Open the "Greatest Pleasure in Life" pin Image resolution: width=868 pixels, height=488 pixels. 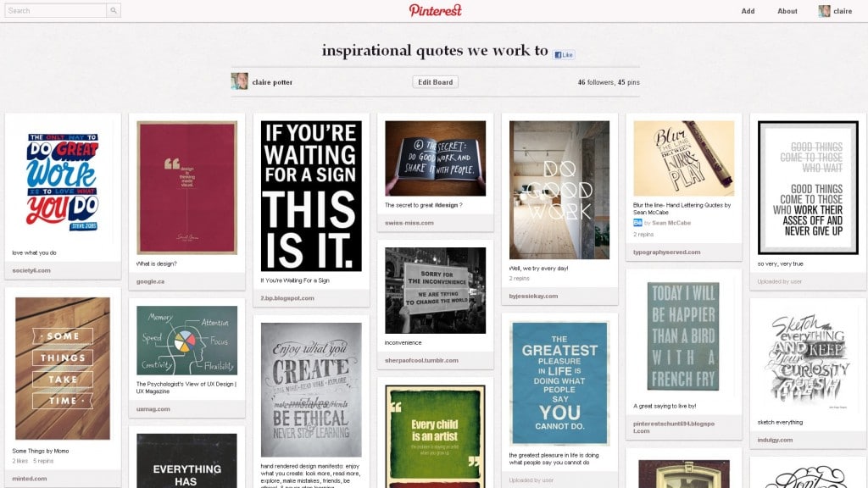click(x=559, y=383)
